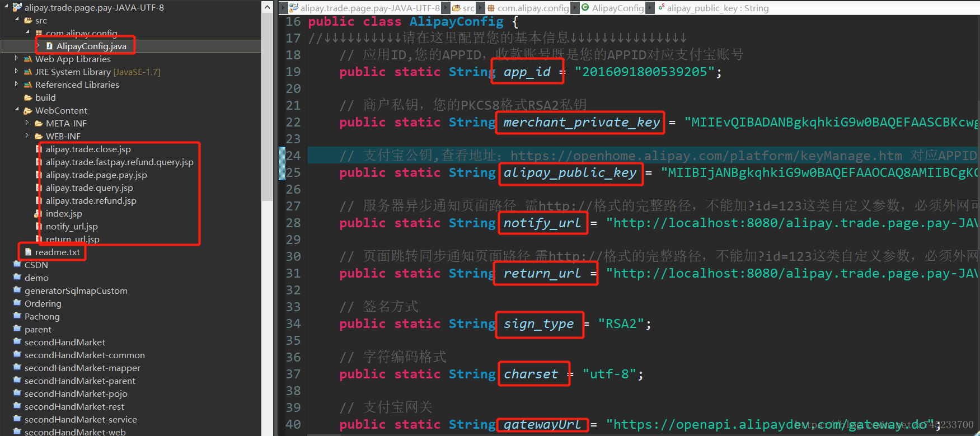Click scroll-up arrow of Package Explorer scrollbar
The width and height of the screenshot is (980, 436).
click(x=267, y=7)
